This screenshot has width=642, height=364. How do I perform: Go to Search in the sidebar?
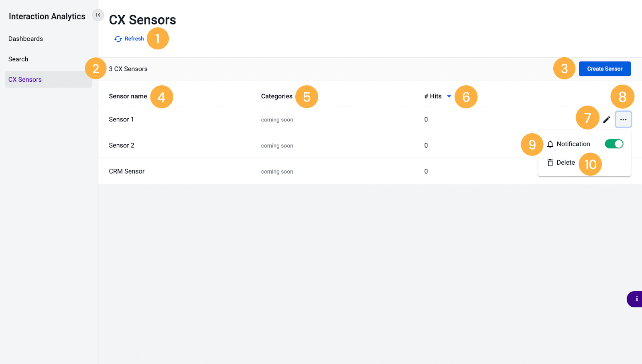click(x=18, y=59)
